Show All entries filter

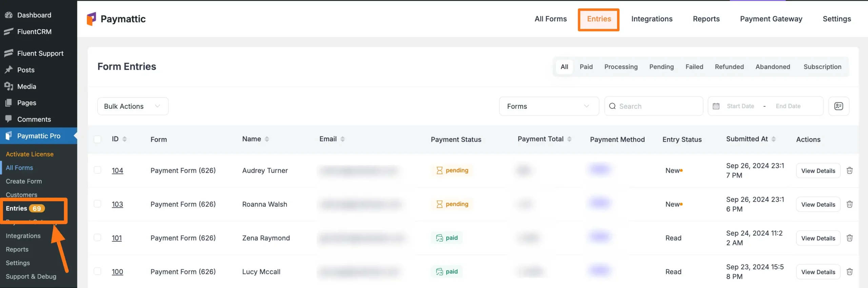pyautogui.click(x=564, y=67)
